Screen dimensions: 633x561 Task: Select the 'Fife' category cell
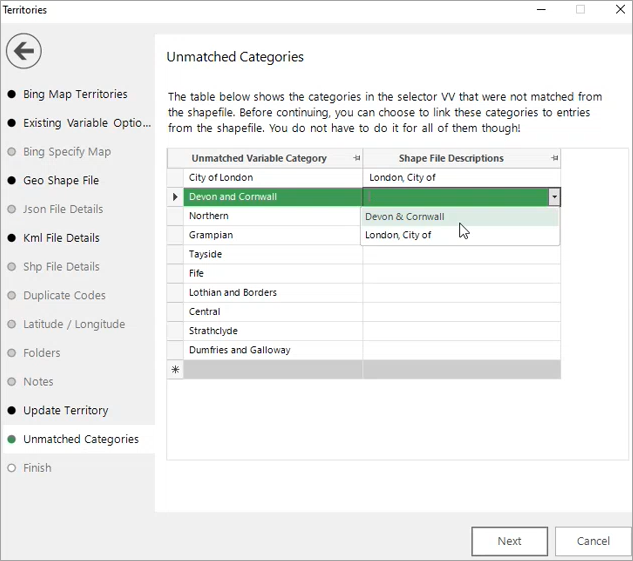(273, 273)
